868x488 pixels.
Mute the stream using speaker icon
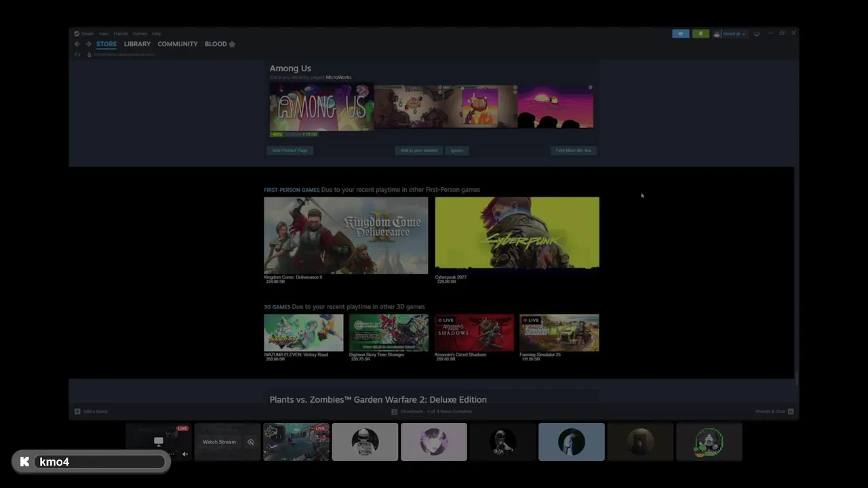[x=184, y=454]
